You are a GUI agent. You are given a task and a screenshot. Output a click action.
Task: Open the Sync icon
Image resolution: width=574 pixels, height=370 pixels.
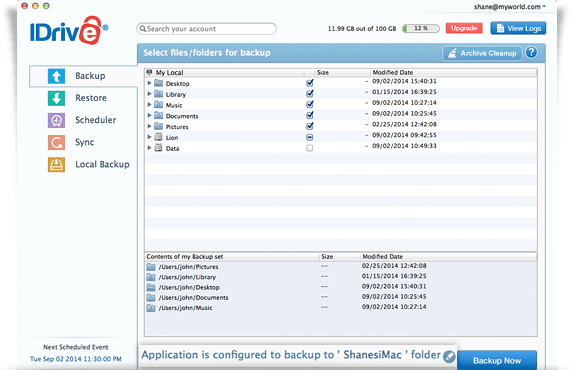56,142
